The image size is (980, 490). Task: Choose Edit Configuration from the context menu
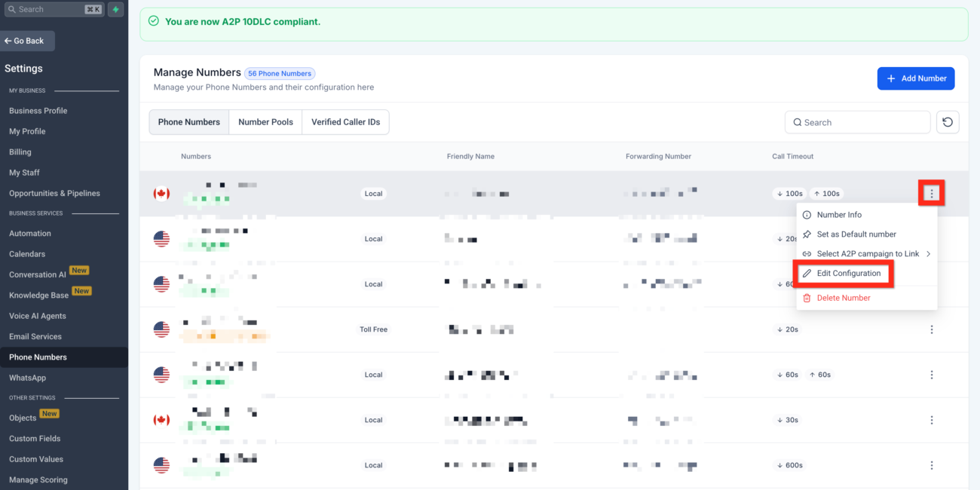(x=848, y=274)
